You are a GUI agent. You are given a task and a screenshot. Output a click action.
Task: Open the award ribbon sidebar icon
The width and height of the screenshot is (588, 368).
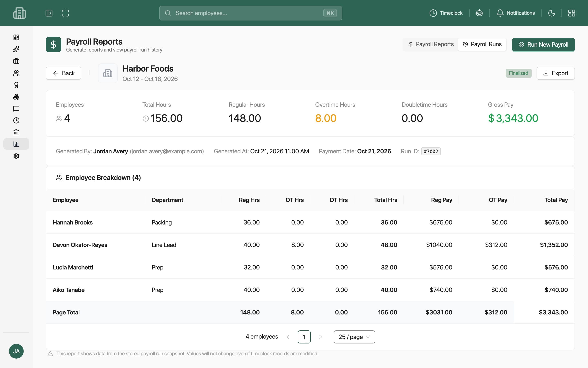[16, 85]
